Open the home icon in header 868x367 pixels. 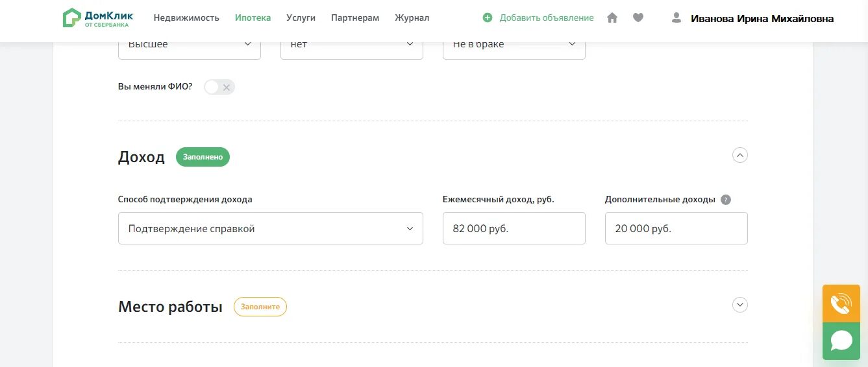(612, 18)
